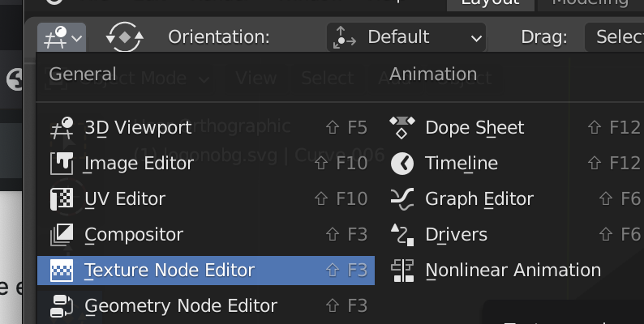Switch to the Layout workspace tab
This screenshot has height=324, width=644.
491,4
